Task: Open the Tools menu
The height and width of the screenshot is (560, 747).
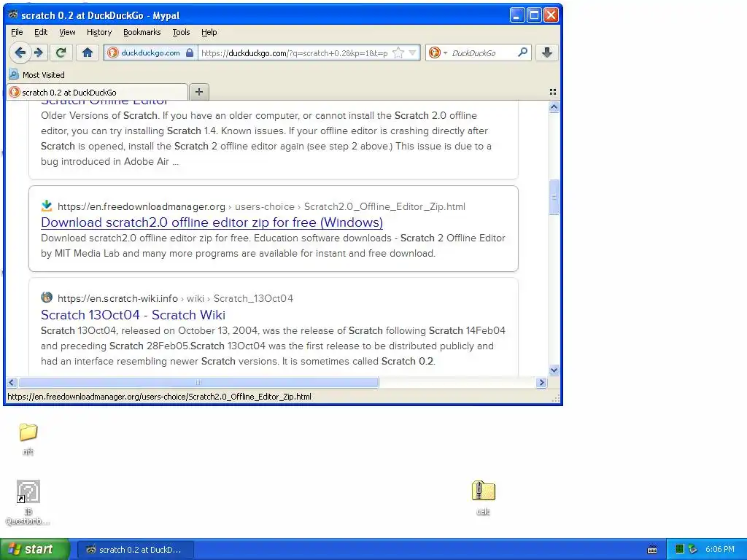Action: (181, 32)
